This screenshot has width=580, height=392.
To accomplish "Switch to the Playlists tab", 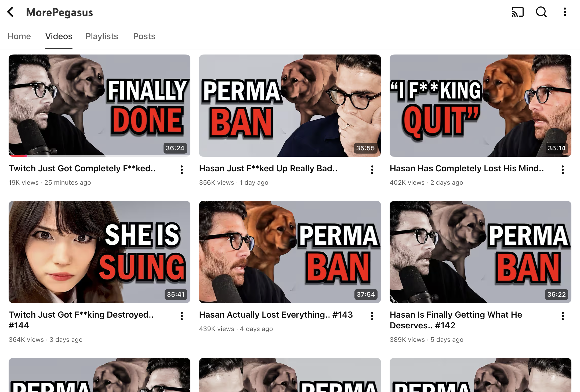I will coord(102,36).
